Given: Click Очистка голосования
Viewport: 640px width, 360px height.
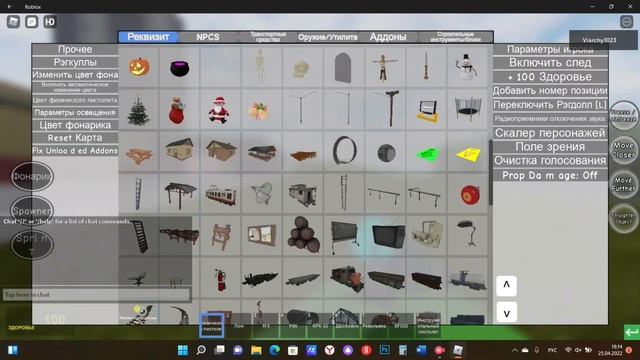Looking at the screenshot, I should 550,161.
